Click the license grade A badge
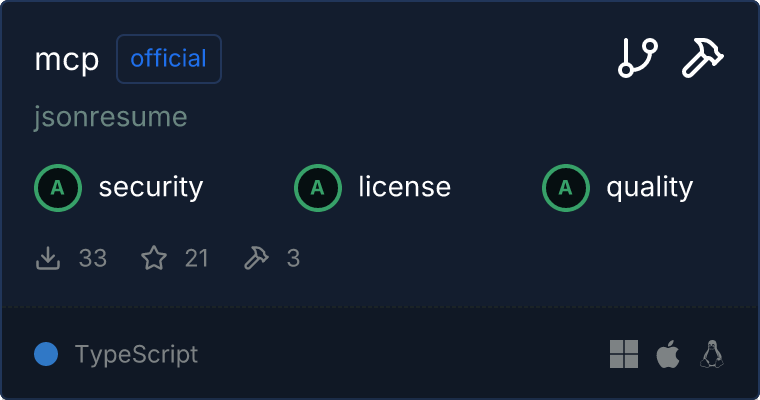 click(x=318, y=187)
